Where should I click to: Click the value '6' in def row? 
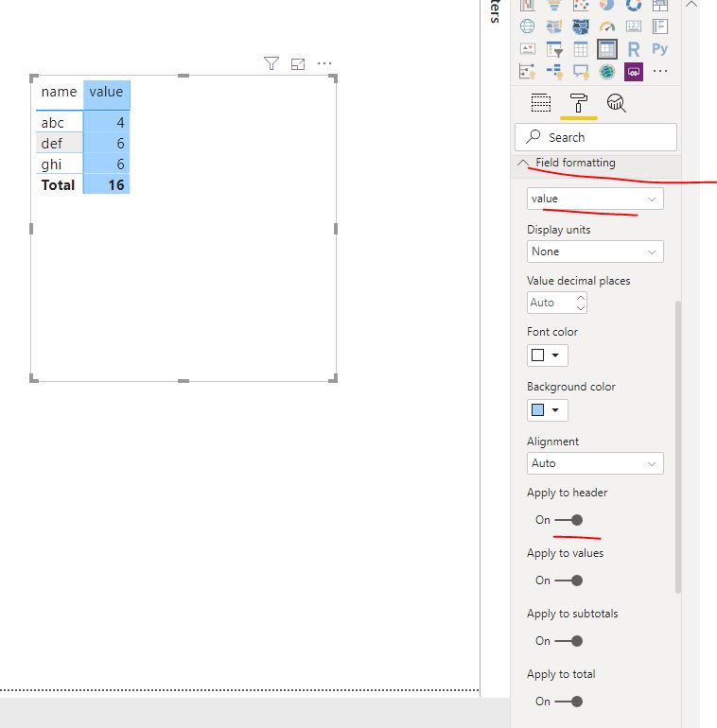[120, 144]
